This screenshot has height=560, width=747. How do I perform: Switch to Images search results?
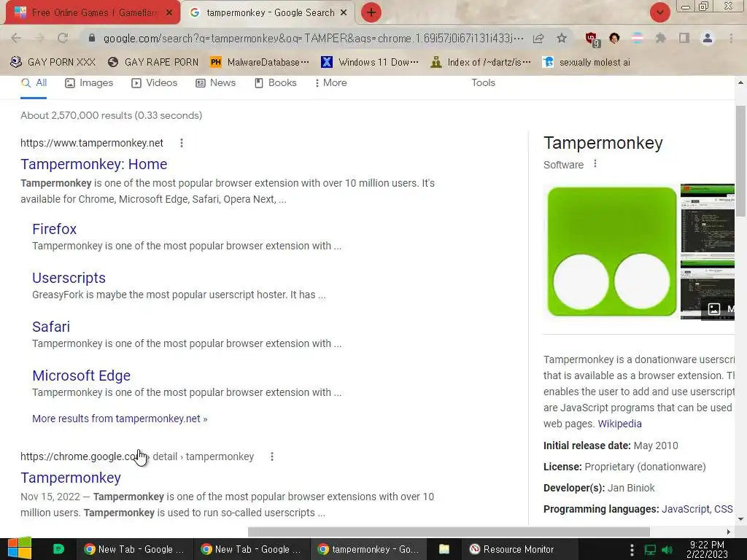(89, 83)
